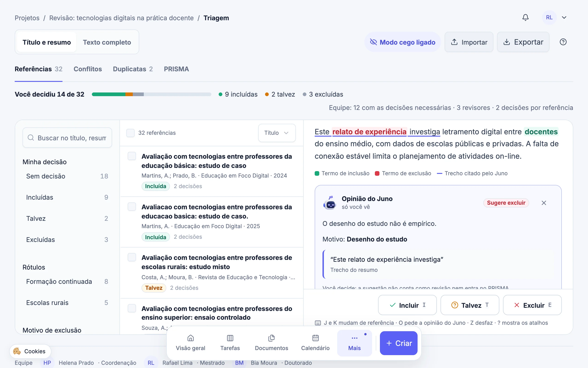Image resolution: width=588 pixels, height=368 pixels.
Task: Click the Talvez decision button
Action: (x=470, y=305)
